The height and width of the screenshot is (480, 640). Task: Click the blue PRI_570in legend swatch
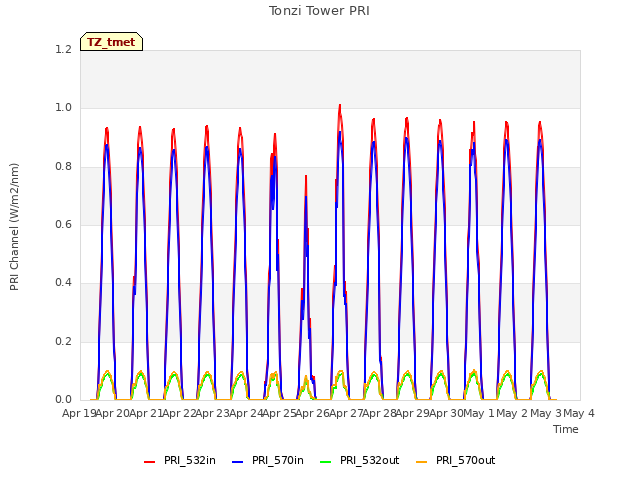[x=238, y=462]
